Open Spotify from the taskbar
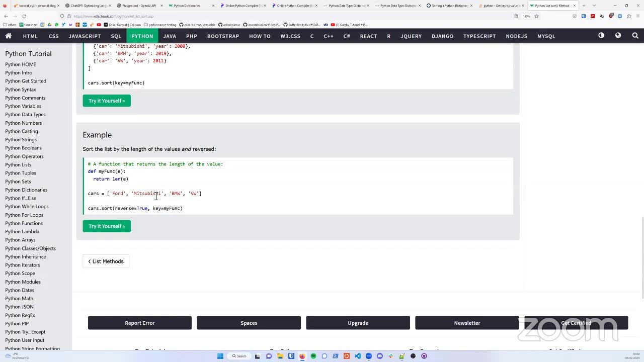Image resolution: width=644 pixels, height=362 pixels. (x=313, y=356)
